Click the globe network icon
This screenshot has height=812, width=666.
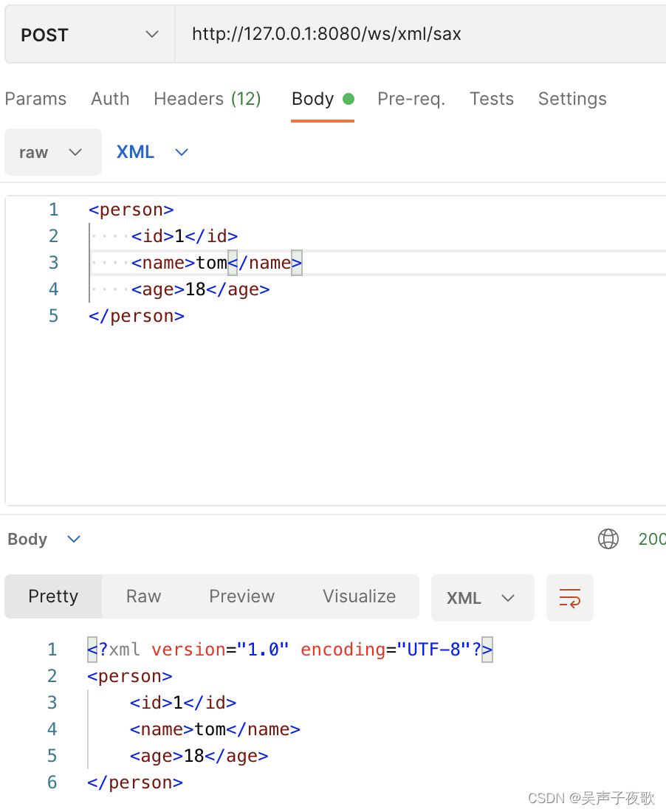pos(608,539)
